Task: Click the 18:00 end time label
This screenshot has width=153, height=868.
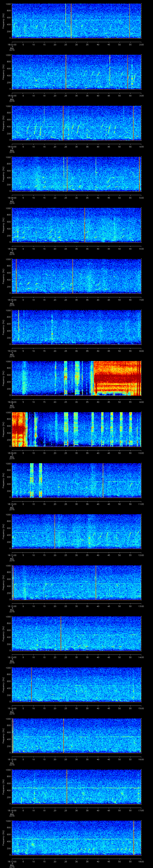Action: pyautogui.click(x=141, y=861)
